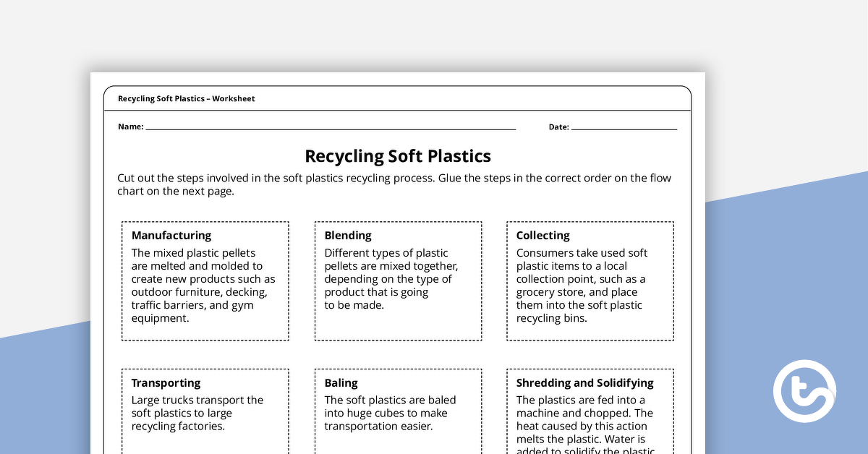Click the "Name:" label
The height and width of the screenshot is (454, 868).
click(130, 127)
